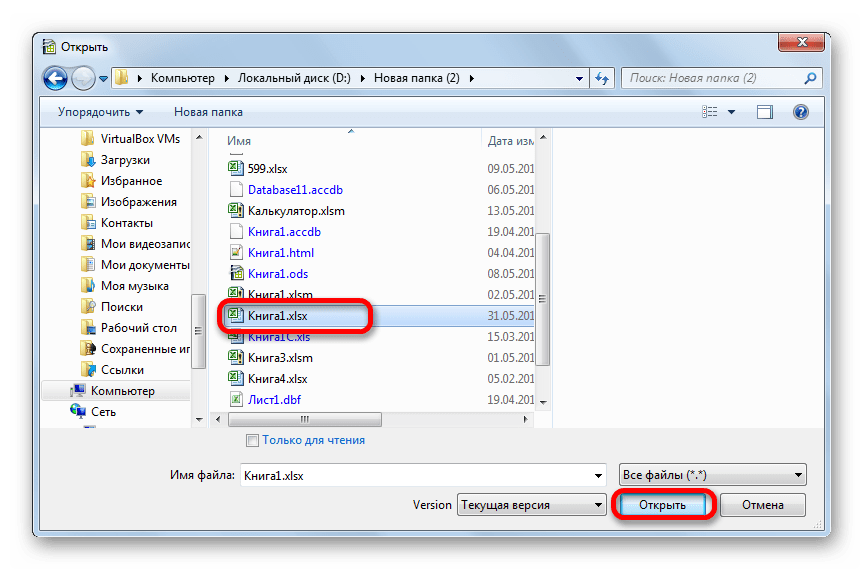864x570 pixels.
Task: Click the Back navigation arrow button
Action: (57, 78)
